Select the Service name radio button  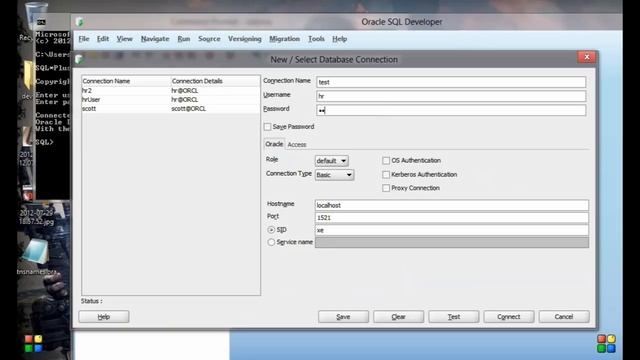271,242
